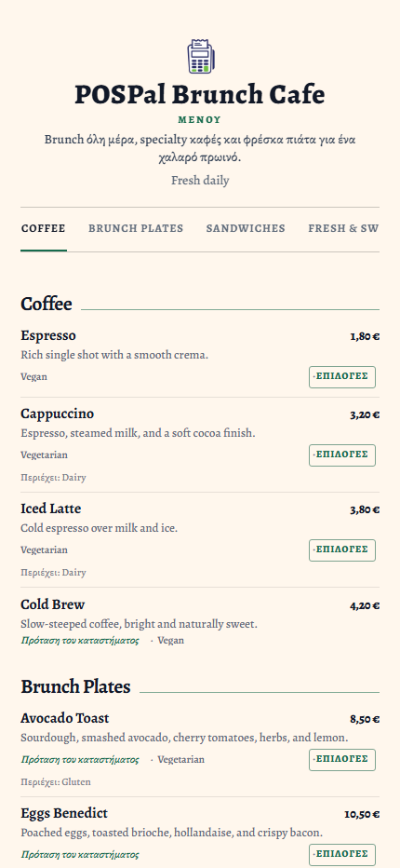400x868 pixels.
Task: Go to the Fresh & Sw tab
Action: pyautogui.click(x=343, y=228)
